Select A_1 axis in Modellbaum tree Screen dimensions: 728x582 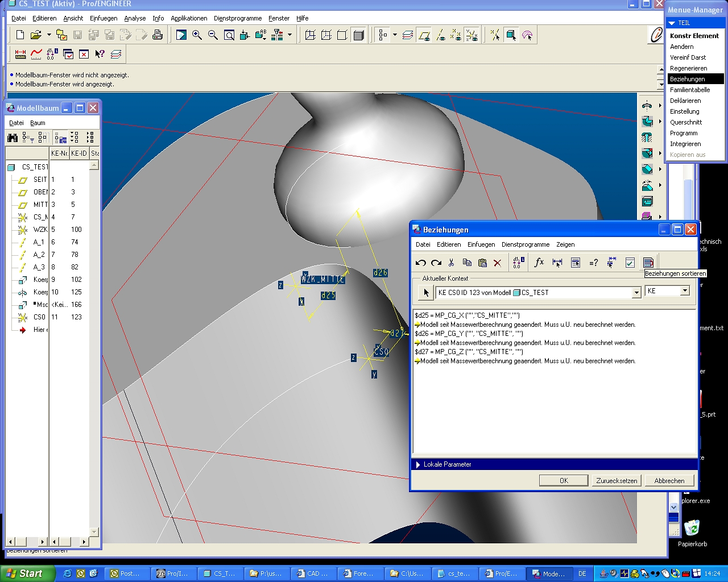click(39, 242)
